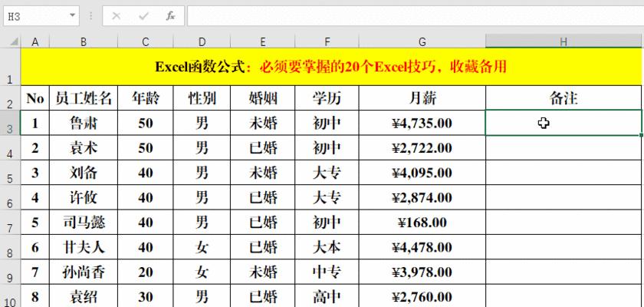644x307 pixels.
Task: Click the yellow title cell with Excel函数公式
Action: click(x=331, y=67)
